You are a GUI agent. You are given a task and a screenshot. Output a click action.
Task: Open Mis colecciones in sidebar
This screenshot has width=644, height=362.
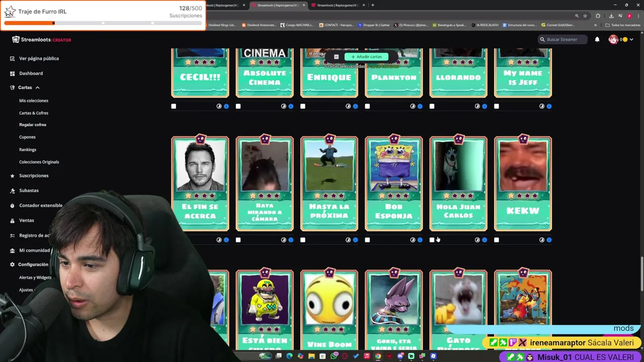[34, 101]
